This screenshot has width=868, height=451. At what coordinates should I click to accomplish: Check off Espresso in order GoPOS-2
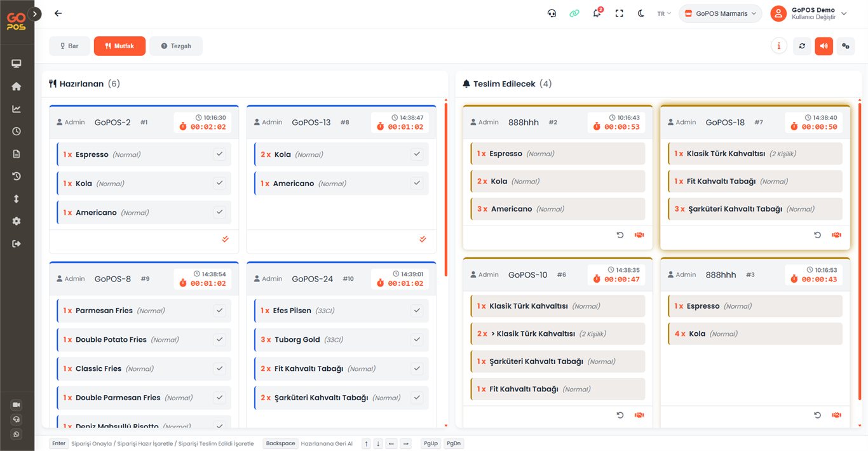[219, 154]
